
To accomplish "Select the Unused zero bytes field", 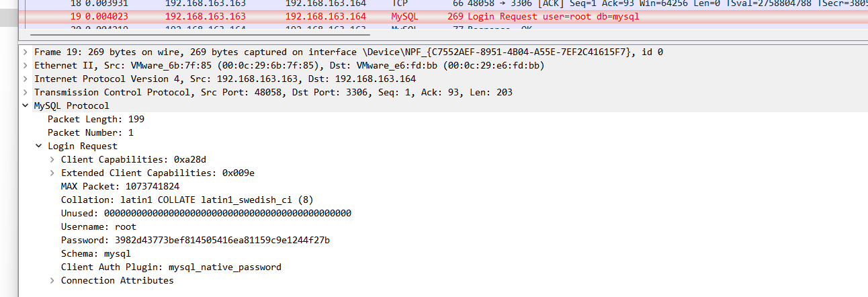I will (206, 214).
